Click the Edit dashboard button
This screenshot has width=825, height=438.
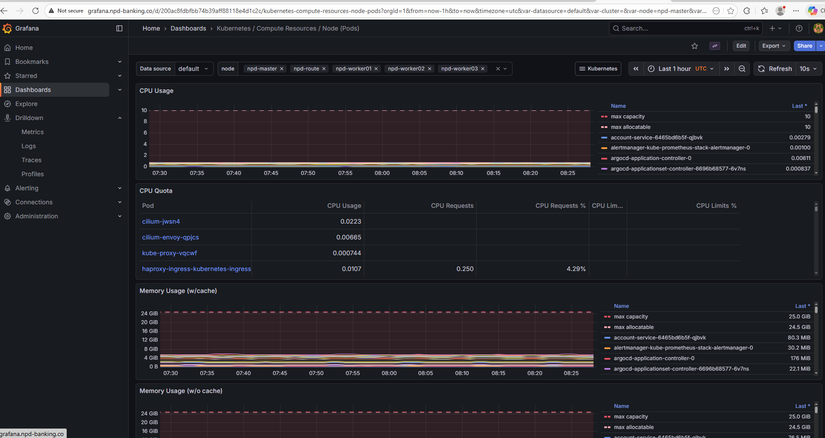[741, 46]
